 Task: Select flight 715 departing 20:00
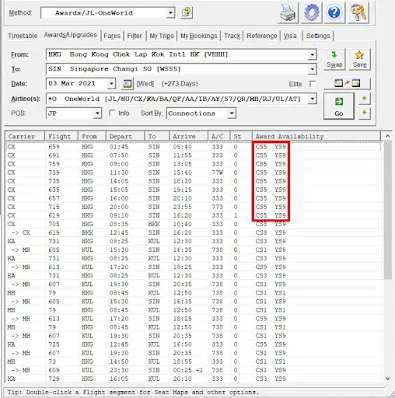[x=193, y=207]
